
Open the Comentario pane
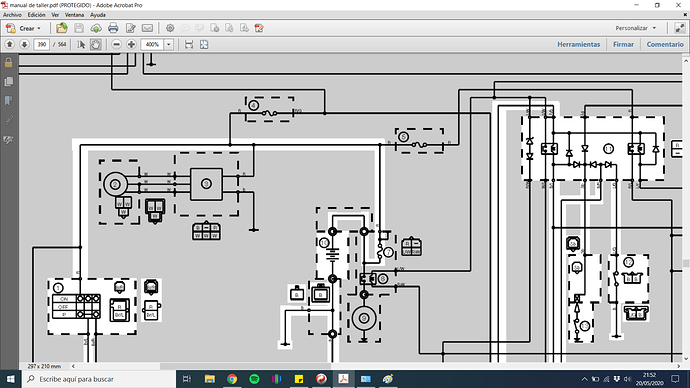(x=665, y=44)
